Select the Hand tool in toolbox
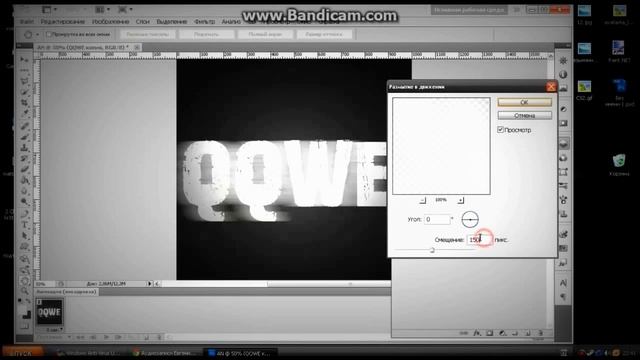The width and height of the screenshot is (640, 360). pyautogui.click(x=24, y=281)
